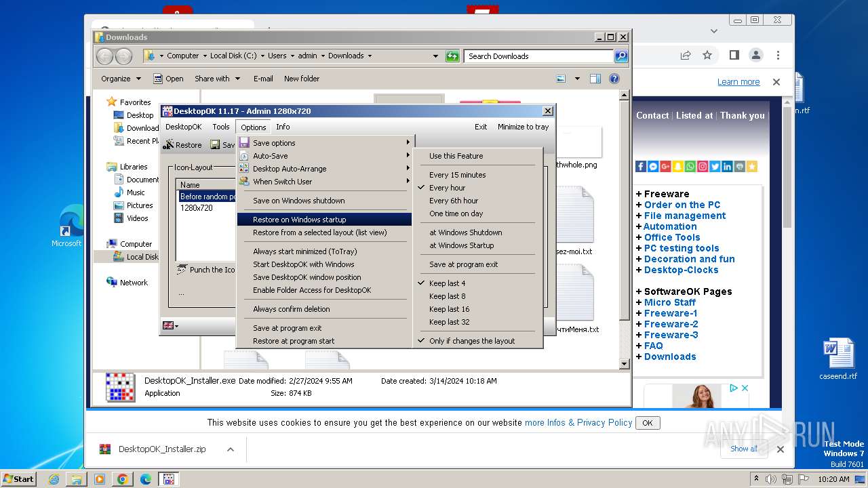Click the Search Downloads input field

tap(539, 56)
